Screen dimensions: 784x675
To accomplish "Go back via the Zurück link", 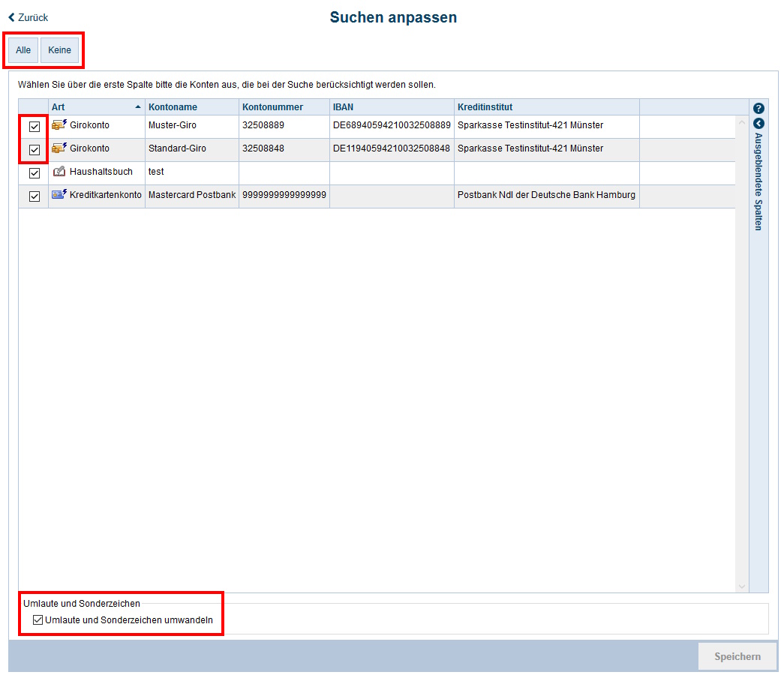I will (29, 17).
